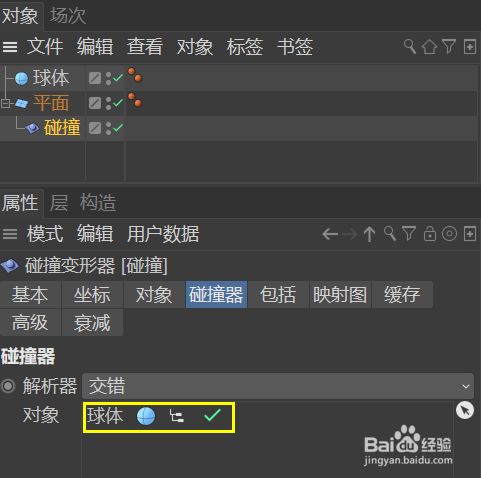This screenshot has width=481, height=478.
Task: Click the home icon in Object Manager
Action: (429, 47)
